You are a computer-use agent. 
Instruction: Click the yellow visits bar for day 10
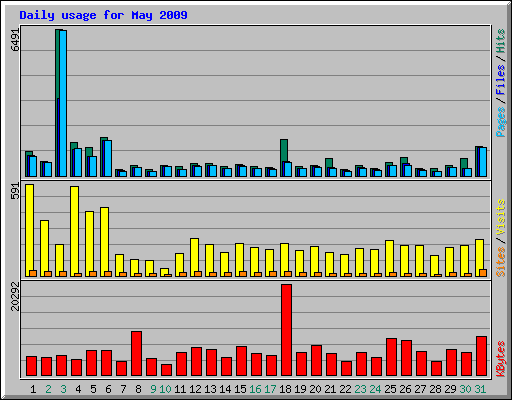coord(164,272)
